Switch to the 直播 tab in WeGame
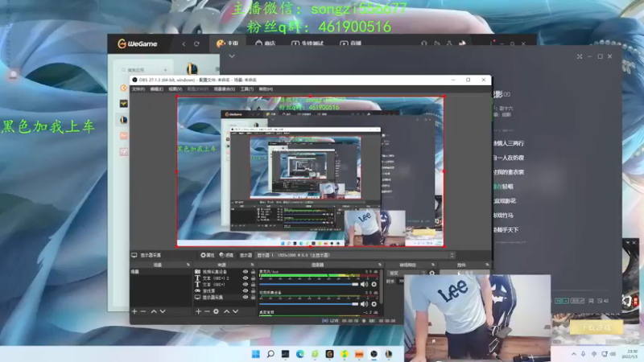 (350, 43)
